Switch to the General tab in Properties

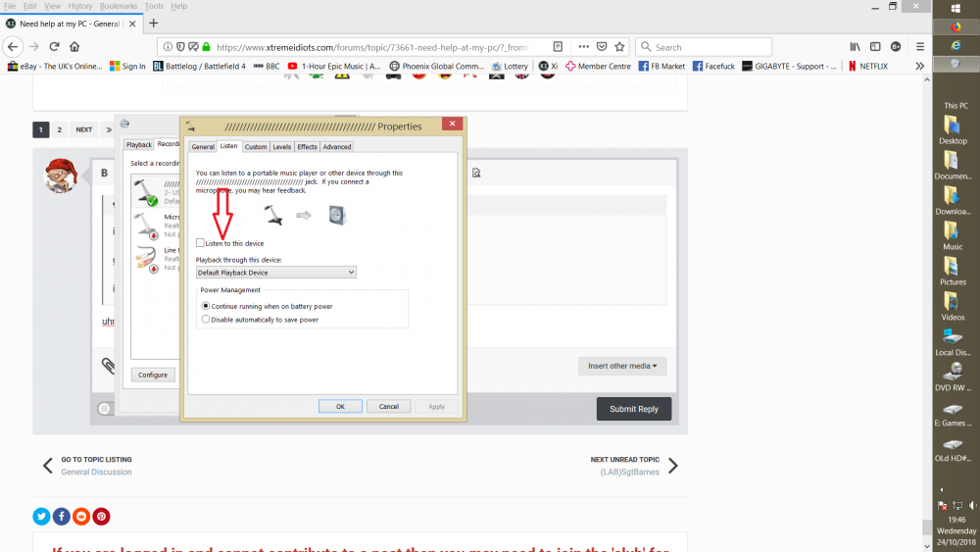pos(203,147)
